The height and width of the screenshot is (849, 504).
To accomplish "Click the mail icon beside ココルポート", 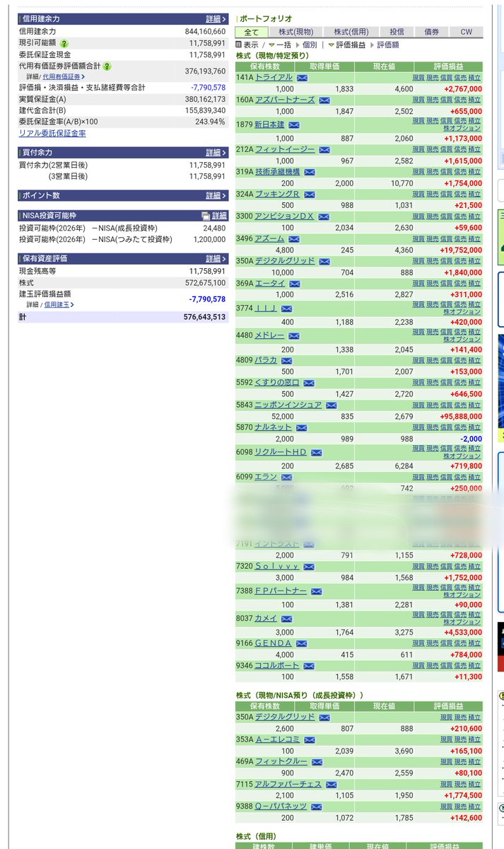I will (x=310, y=666).
